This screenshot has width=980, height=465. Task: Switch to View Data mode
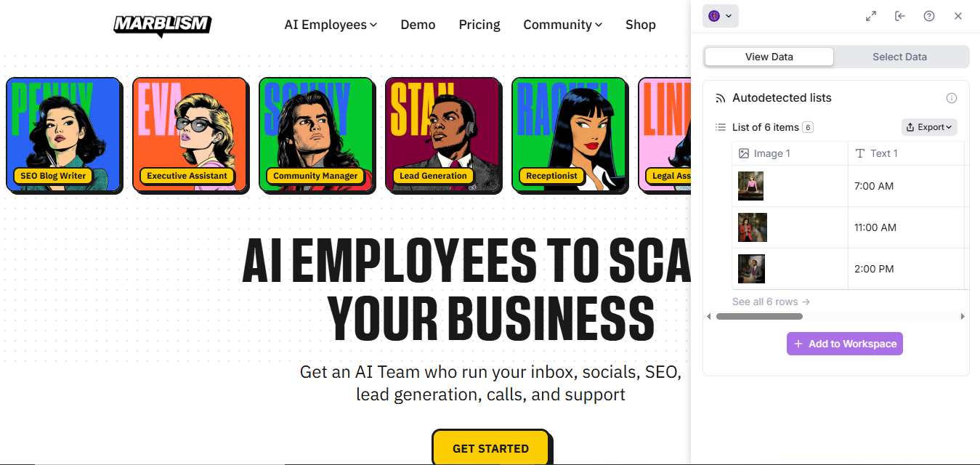(x=769, y=57)
